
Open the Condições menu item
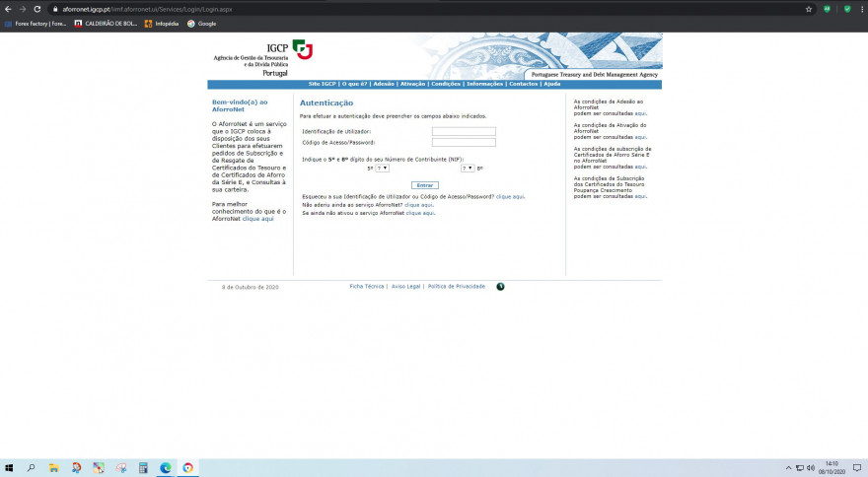tap(446, 84)
